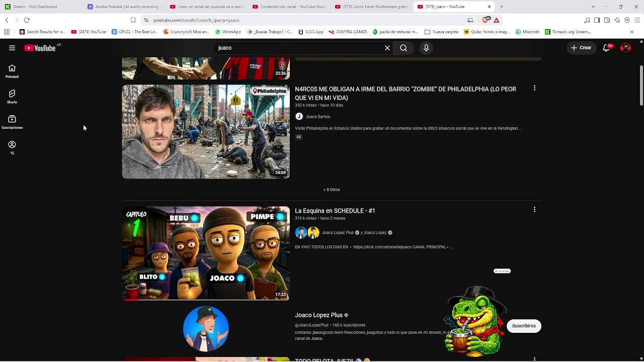This screenshot has height=362, width=644.
Task: Toggle the browser sidebar panel
Action: (597, 20)
